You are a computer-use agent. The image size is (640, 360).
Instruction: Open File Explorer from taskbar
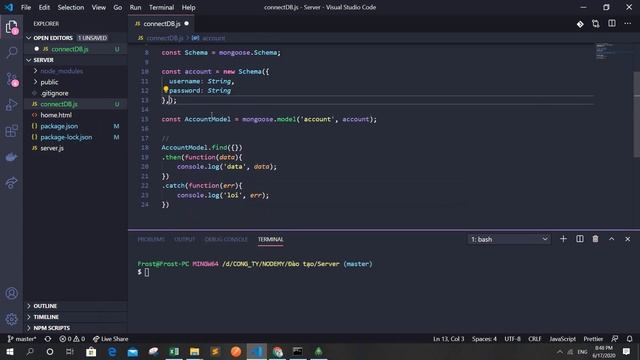tap(195, 351)
